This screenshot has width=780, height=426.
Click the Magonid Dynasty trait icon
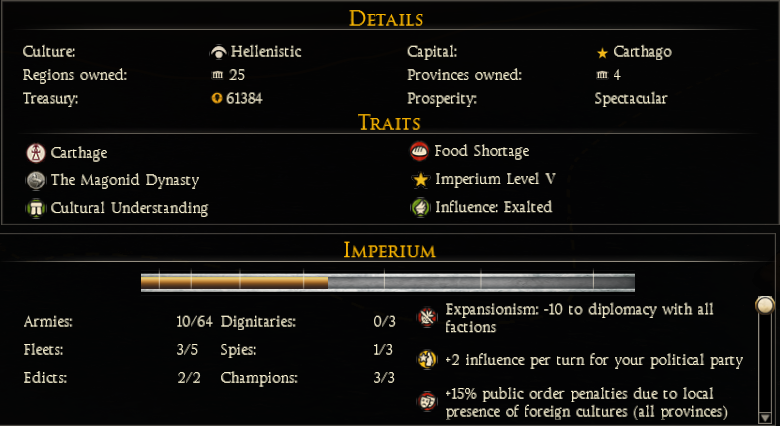click(37, 181)
